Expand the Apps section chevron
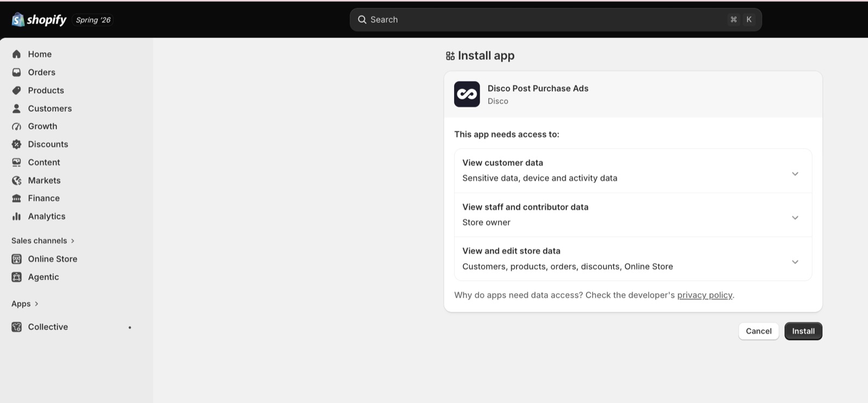The height and width of the screenshot is (403, 868). pos(36,304)
